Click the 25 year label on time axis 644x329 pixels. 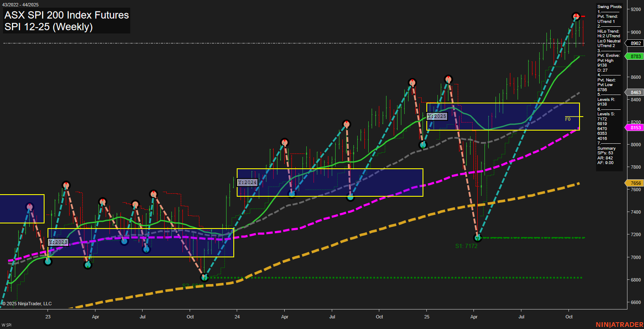click(x=427, y=317)
